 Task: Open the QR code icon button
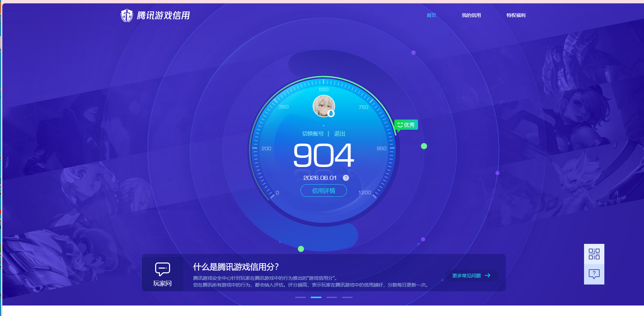pyautogui.click(x=594, y=254)
